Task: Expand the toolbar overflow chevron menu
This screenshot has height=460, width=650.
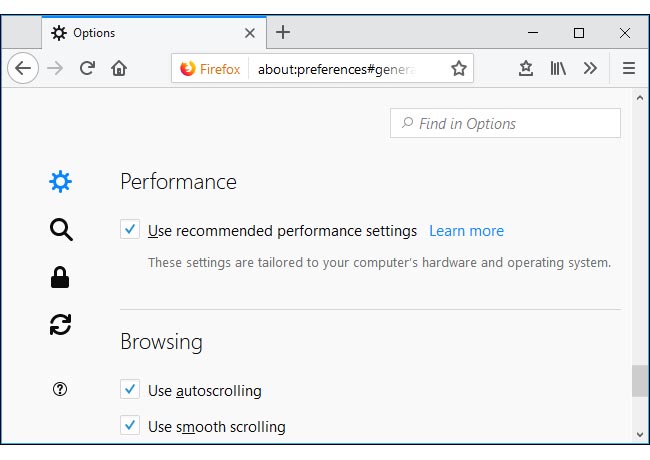Action: pyautogui.click(x=590, y=68)
